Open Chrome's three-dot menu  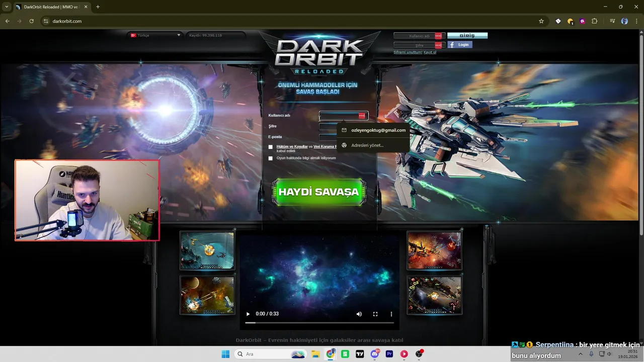[636, 21]
